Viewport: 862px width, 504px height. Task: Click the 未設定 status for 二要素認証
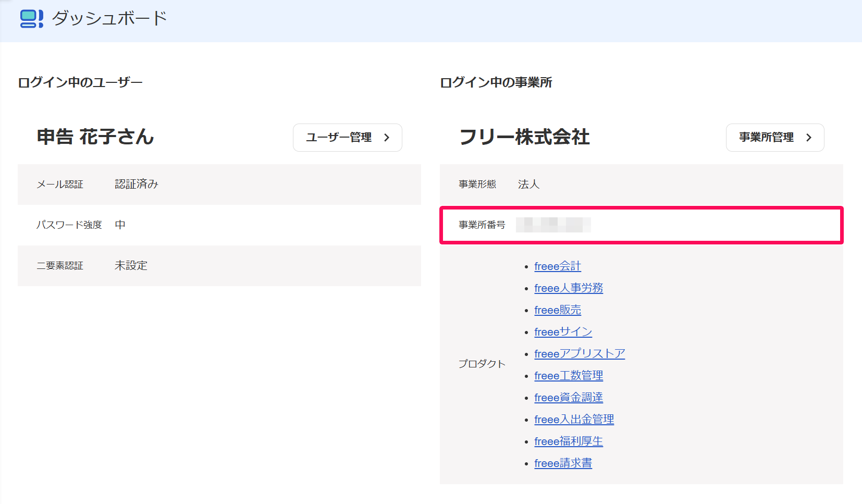click(130, 265)
